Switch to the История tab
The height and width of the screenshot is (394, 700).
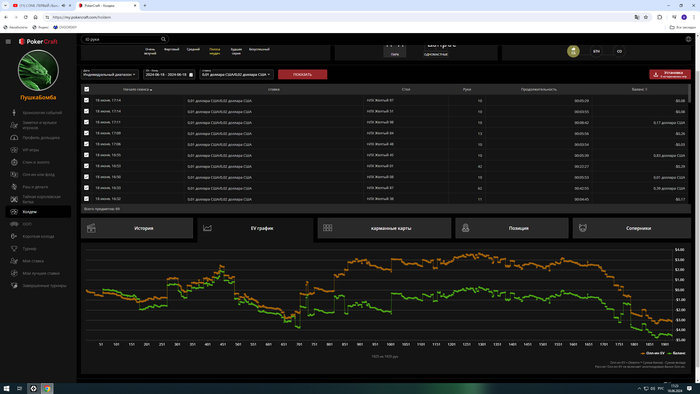click(137, 228)
